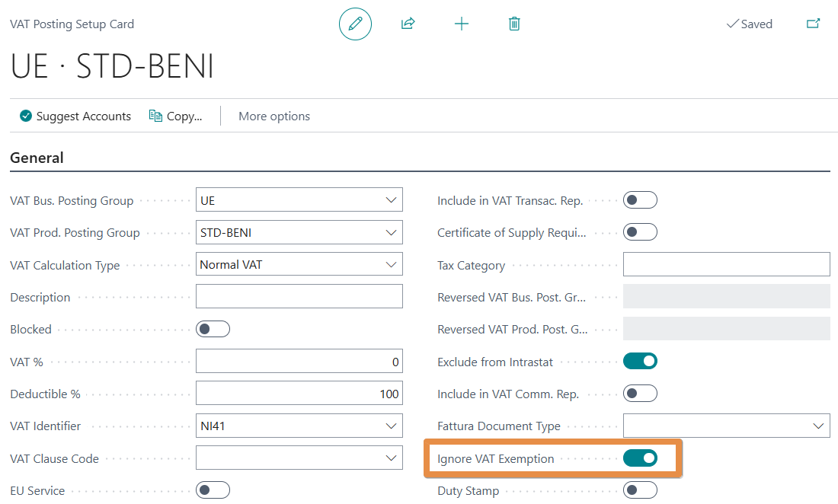Open the More options menu
Viewport: 838px width, 504px height.
274,116
